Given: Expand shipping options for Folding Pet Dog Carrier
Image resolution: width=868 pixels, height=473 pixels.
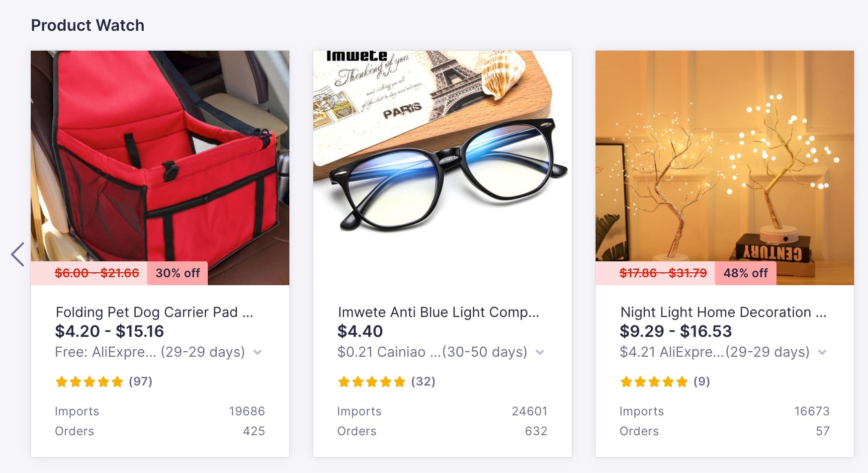Looking at the screenshot, I should [x=258, y=352].
